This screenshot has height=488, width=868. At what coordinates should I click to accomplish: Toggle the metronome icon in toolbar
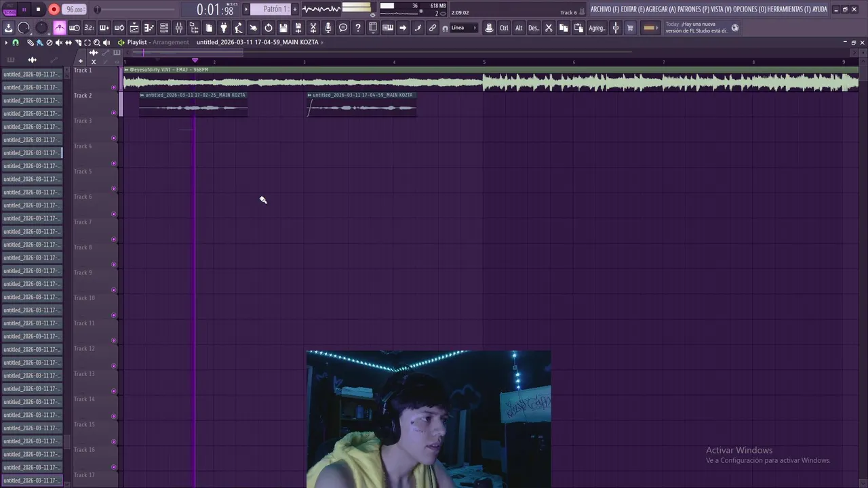point(60,28)
